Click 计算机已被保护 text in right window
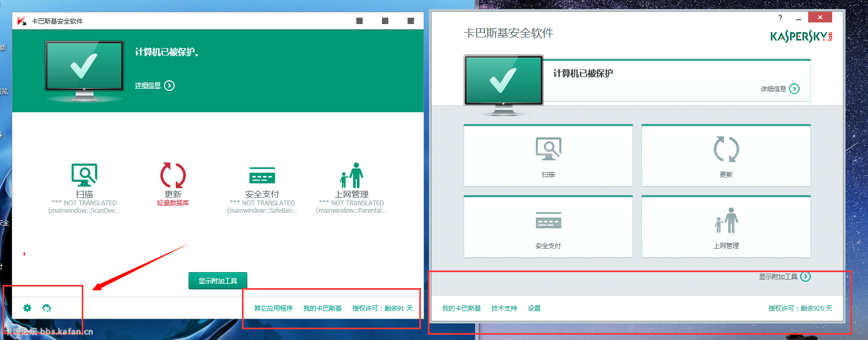The image size is (868, 340). (x=583, y=74)
